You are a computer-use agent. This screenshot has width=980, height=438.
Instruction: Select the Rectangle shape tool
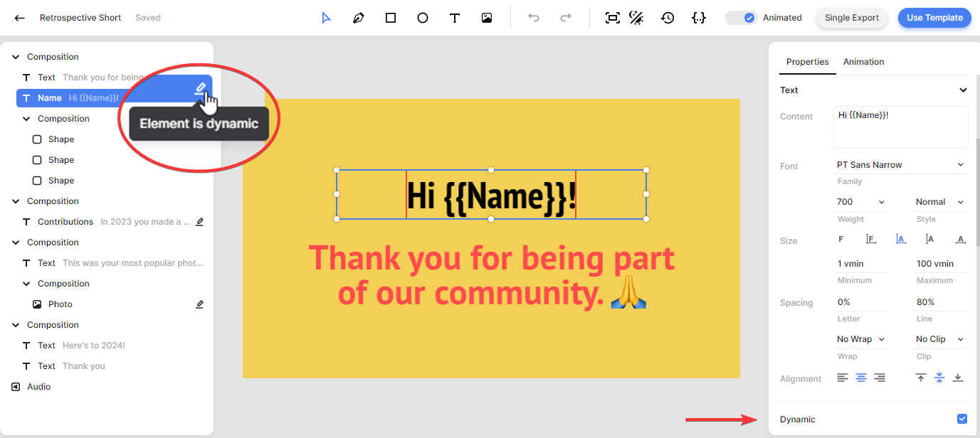pyautogui.click(x=391, y=18)
